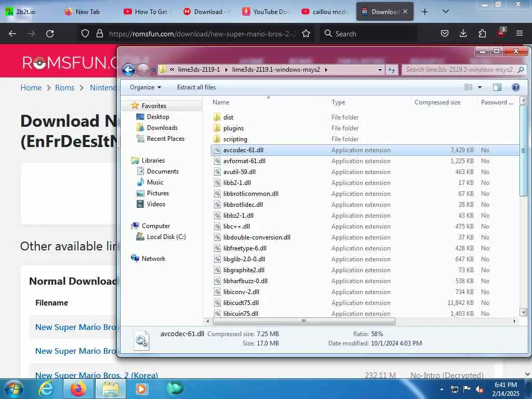Select avutil-59.dll file
This screenshot has width=532, height=399.
239,171
